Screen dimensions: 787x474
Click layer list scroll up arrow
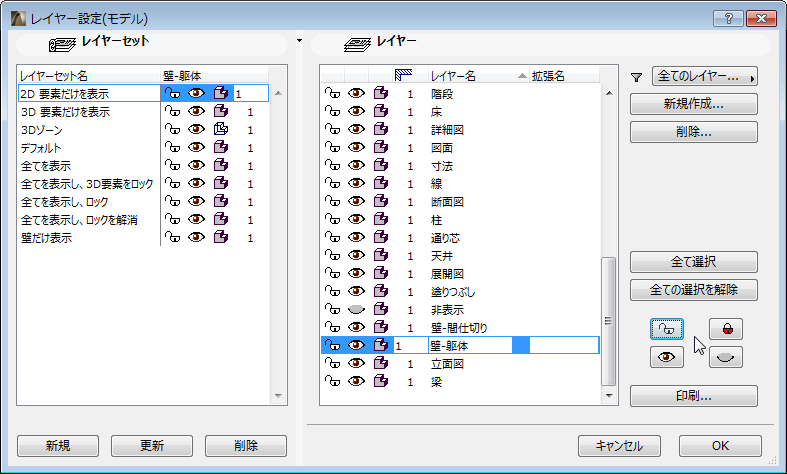(x=609, y=93)
